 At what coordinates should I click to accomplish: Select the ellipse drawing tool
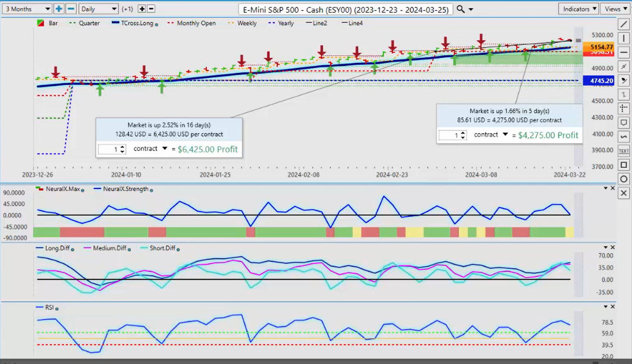coord(624,179)
